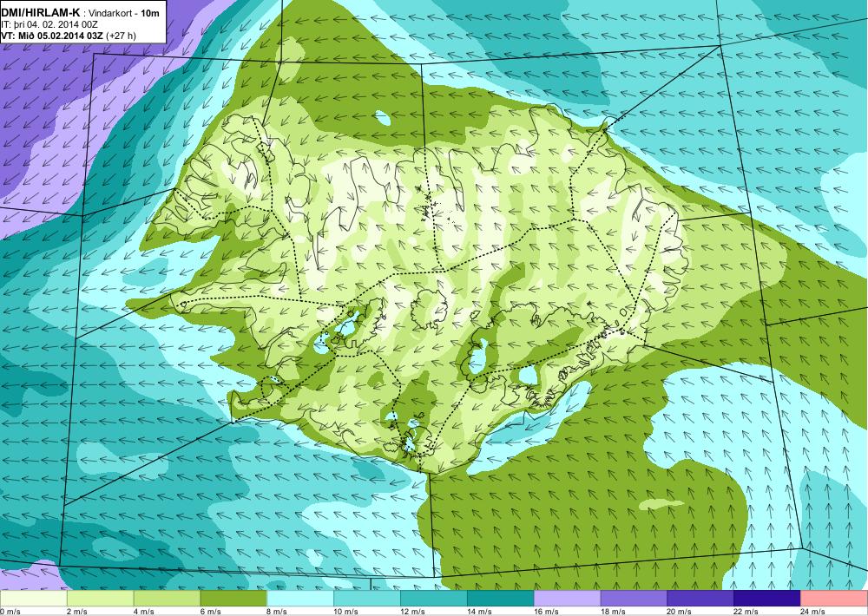Choose the navy 22–24 m/s legend swatch
868x616 pixels.
[x=767, y=599]
